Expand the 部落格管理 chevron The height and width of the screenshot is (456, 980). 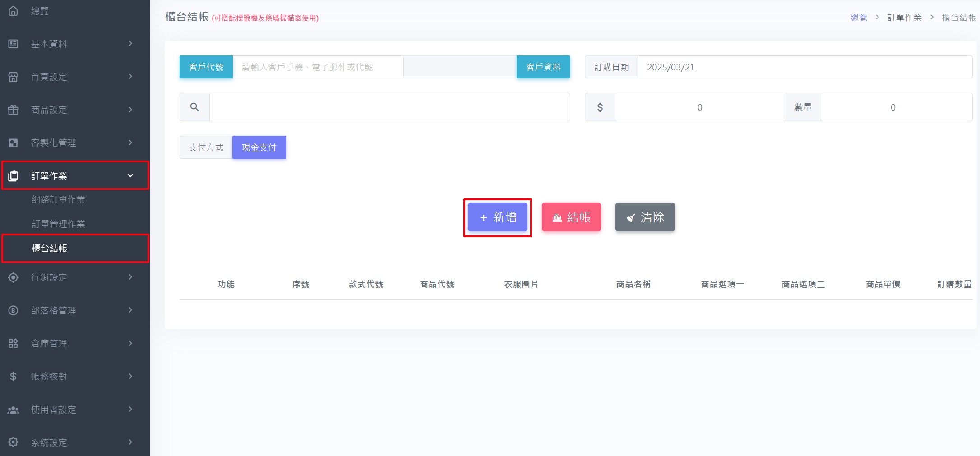130,310
